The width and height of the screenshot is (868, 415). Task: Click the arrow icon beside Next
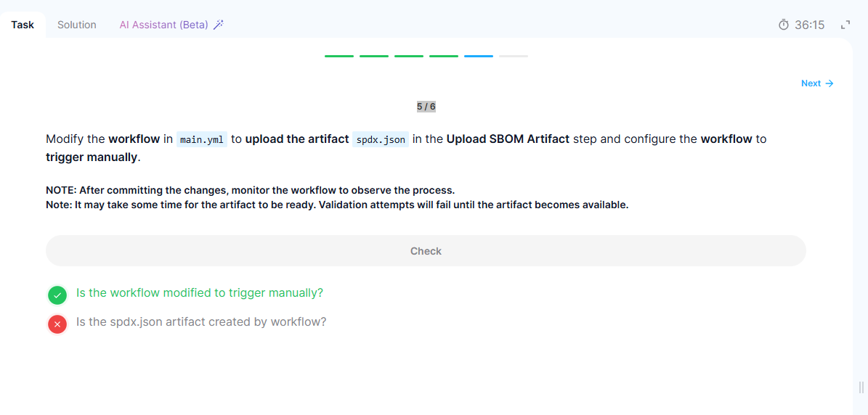(x=830, y=83)
